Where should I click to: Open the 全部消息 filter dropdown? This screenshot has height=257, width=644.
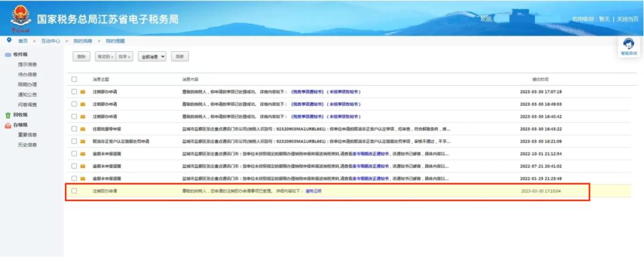click(152, 57)
